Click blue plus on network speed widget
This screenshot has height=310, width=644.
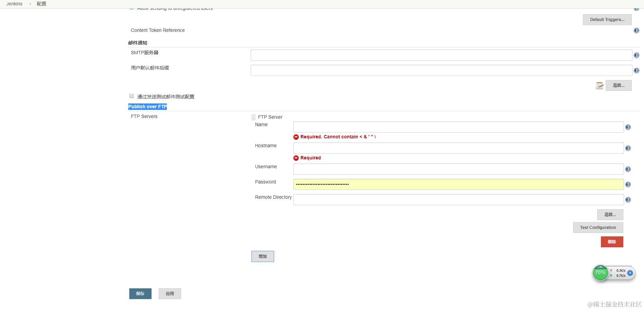[630, 273]
